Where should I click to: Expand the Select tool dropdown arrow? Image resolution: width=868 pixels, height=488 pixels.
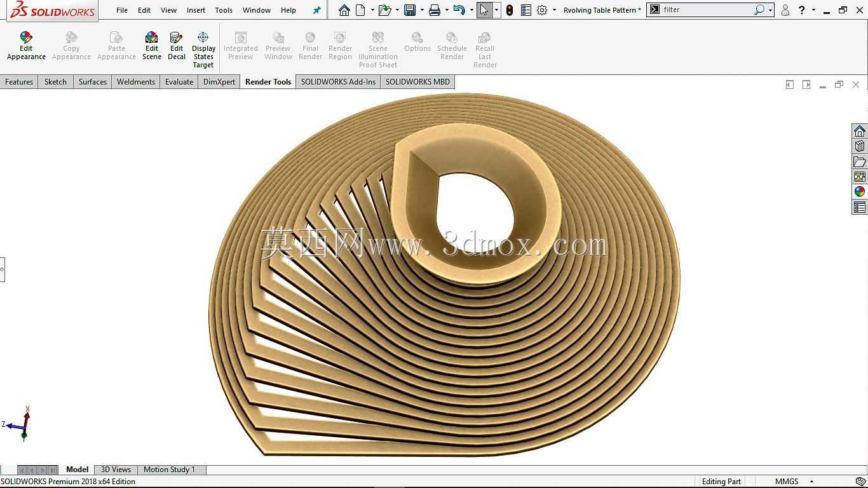(x=496, y=10)
